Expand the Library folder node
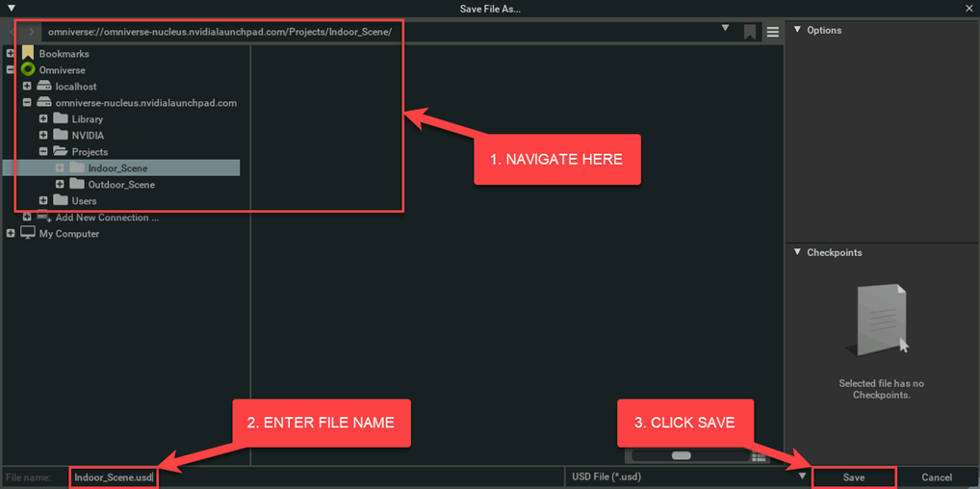980x489 pixels. click(x=43, y=119)
